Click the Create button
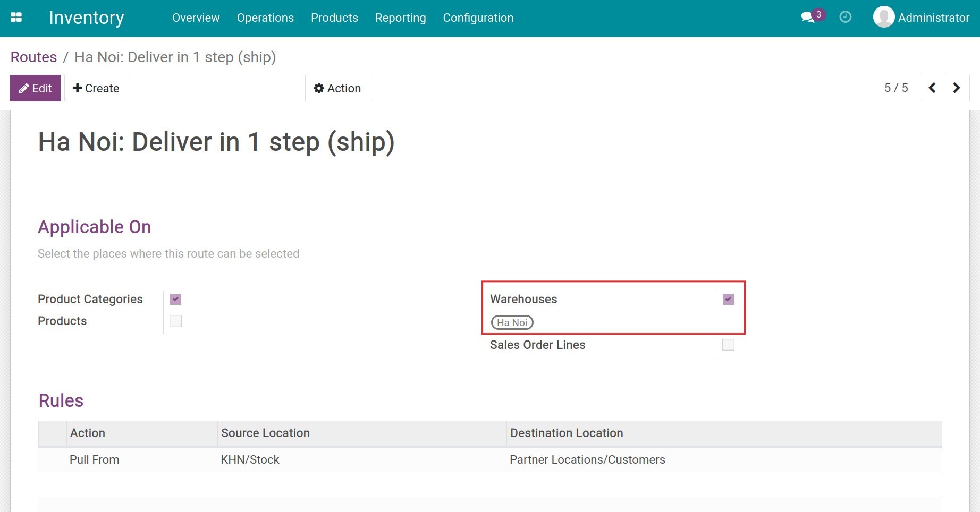Screen dimensions: 980x512 pos(96,88)
